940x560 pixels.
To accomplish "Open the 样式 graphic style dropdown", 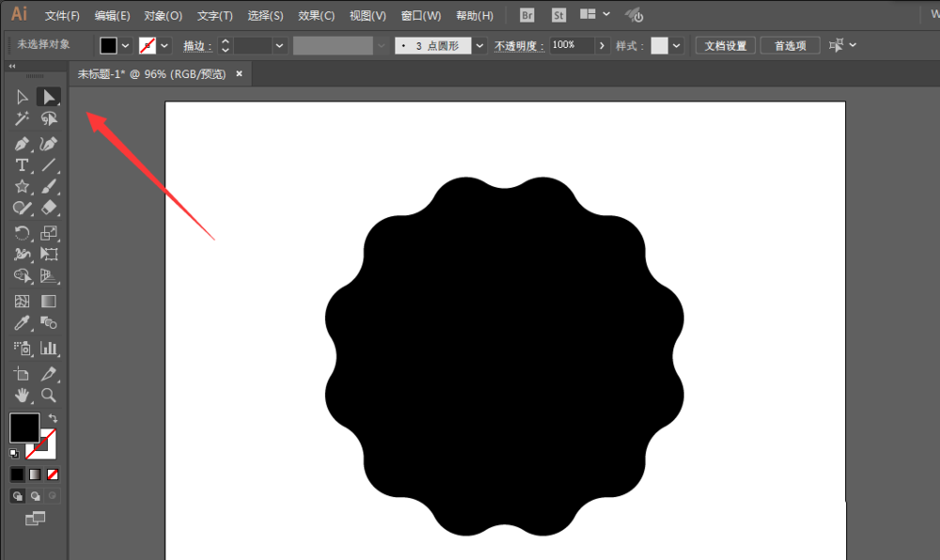I will point(676,45).
